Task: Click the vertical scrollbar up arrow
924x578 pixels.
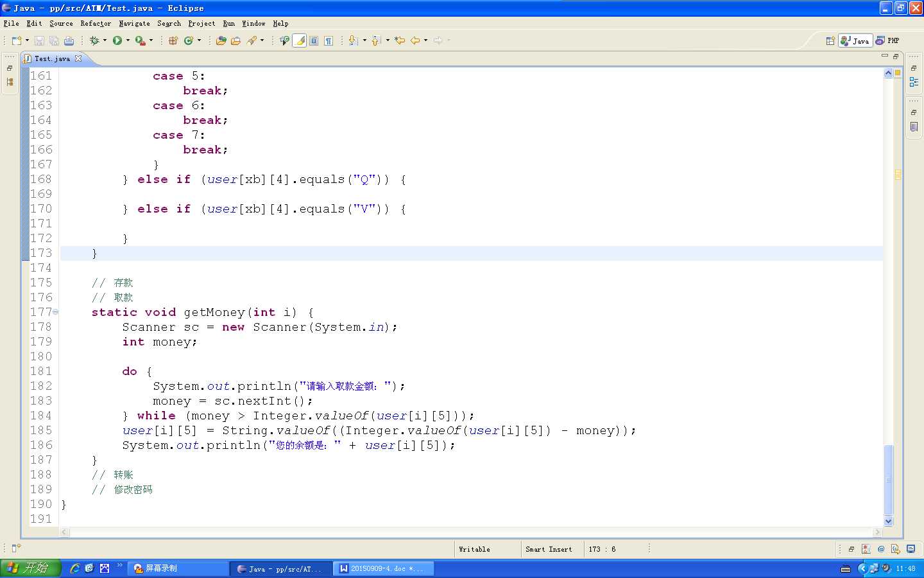Action: click(x=889, y=73)
